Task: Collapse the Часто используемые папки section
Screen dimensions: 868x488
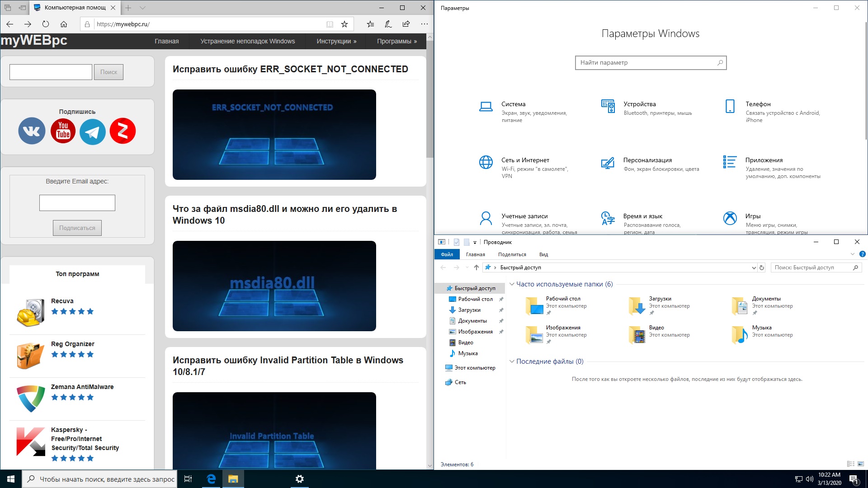Action: pos(512,284)
